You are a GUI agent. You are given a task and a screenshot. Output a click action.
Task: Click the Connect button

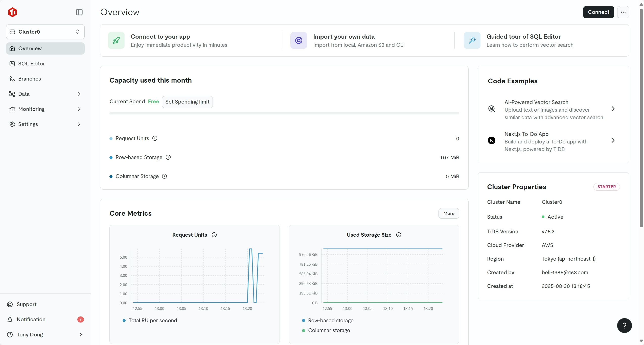(x=598, y=12)
